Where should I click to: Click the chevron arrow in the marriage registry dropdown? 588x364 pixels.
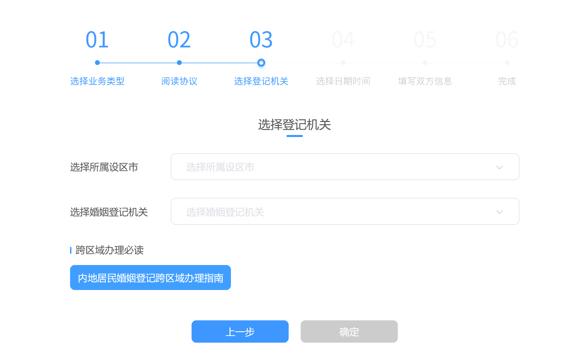point(499,212)
